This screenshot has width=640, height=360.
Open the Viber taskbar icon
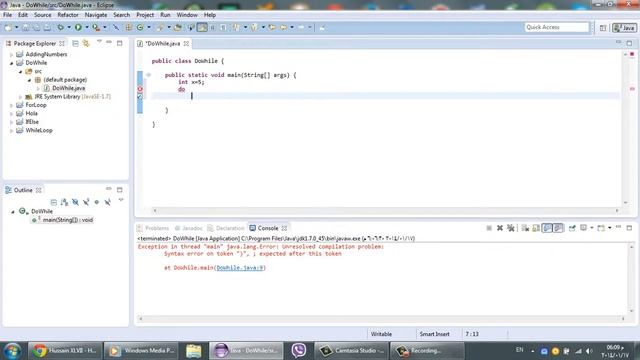[299, 351]
